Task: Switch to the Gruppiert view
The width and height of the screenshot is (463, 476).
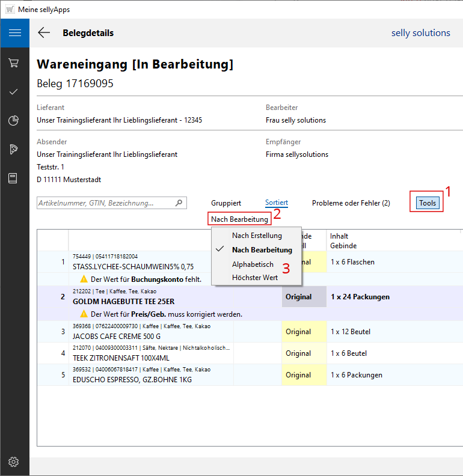Action: (x=226, y=203)
